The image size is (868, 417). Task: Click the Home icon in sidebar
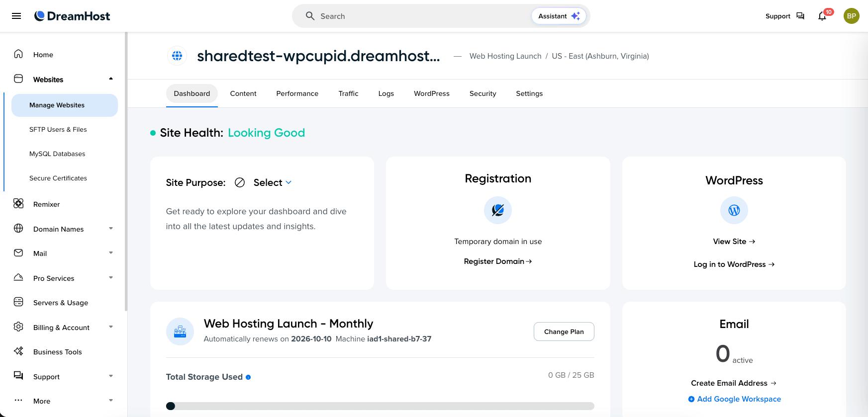(18, 54)
